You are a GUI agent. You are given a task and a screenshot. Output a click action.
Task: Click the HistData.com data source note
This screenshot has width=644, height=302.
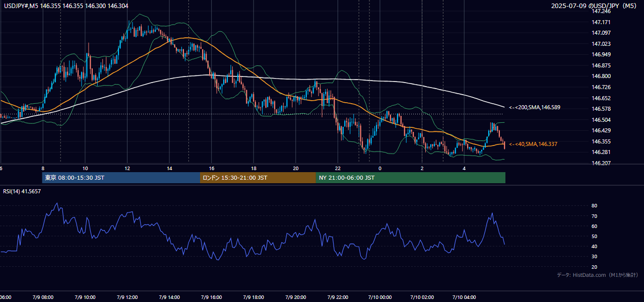click(x=597, y=275)
